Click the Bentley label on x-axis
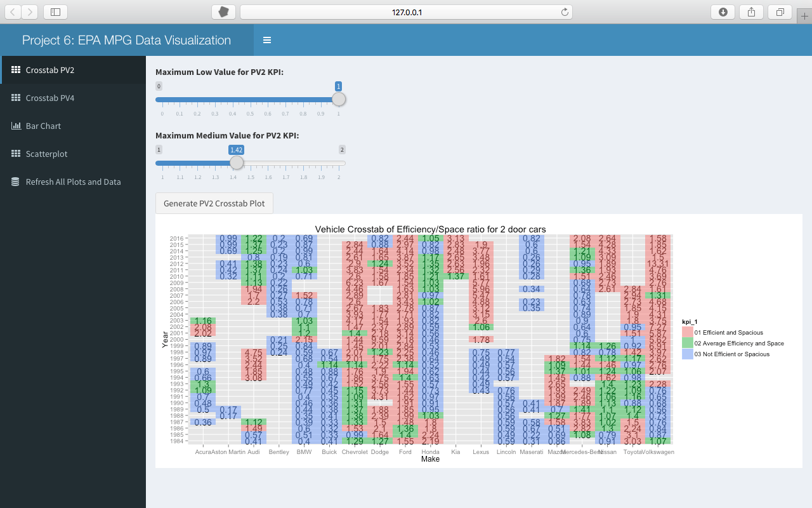Image resolution: width=812 pixels, height=508 pixels. point(278,452)
